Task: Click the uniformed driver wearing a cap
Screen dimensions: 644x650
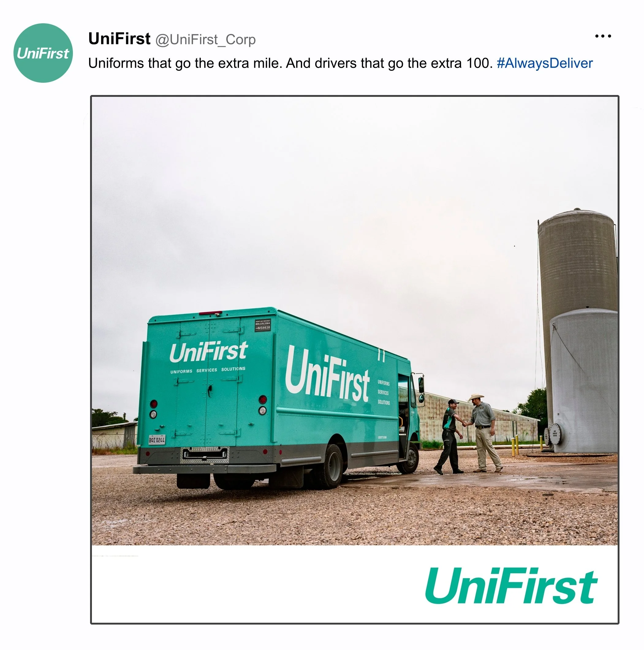Action: 450,437
